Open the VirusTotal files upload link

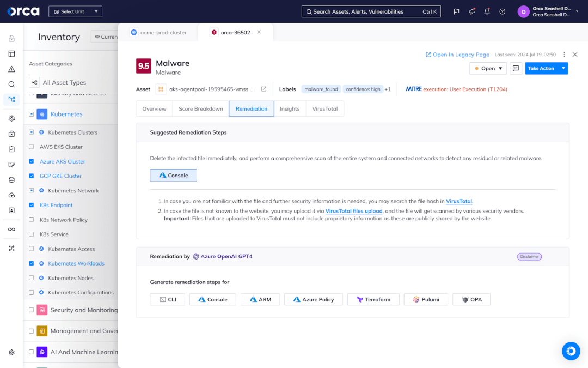pyautogui.click(x=354, y=211)
